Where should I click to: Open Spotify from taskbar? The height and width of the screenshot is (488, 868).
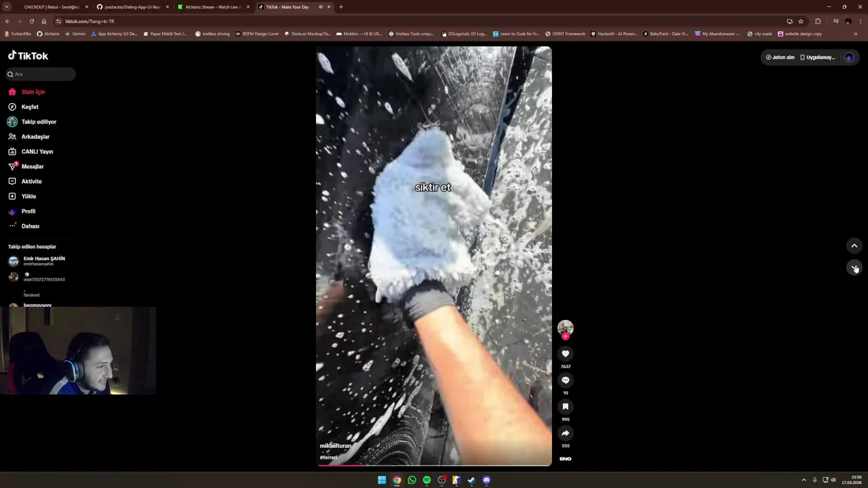[427, 480]
